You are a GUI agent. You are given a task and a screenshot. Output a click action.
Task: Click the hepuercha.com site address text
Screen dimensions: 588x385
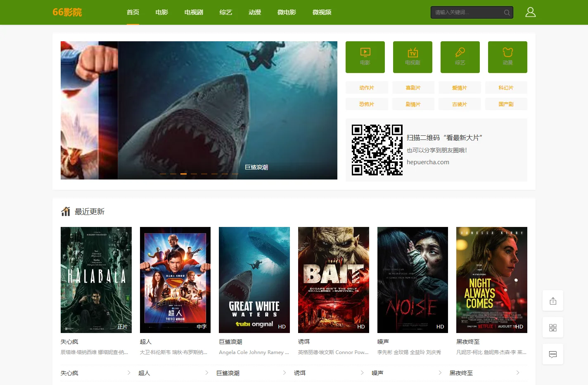click(428, 162)
